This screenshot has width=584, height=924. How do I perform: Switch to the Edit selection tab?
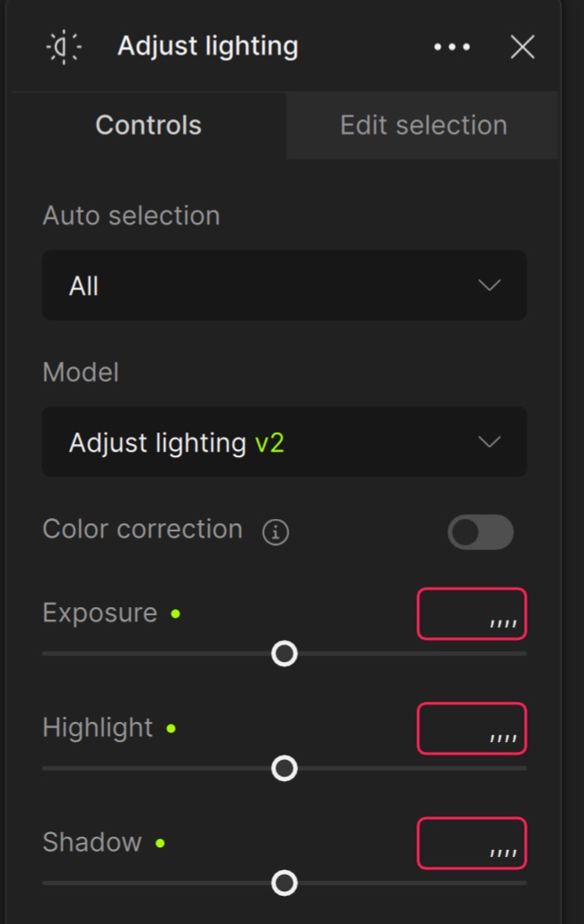[423, 125]
